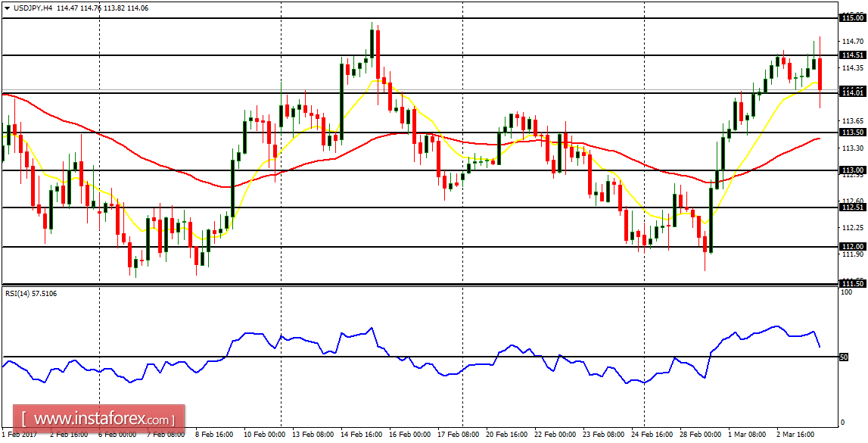The image size is (868, 443).
Task: Click the 112.51 price tag
Action: coord(854,207)
